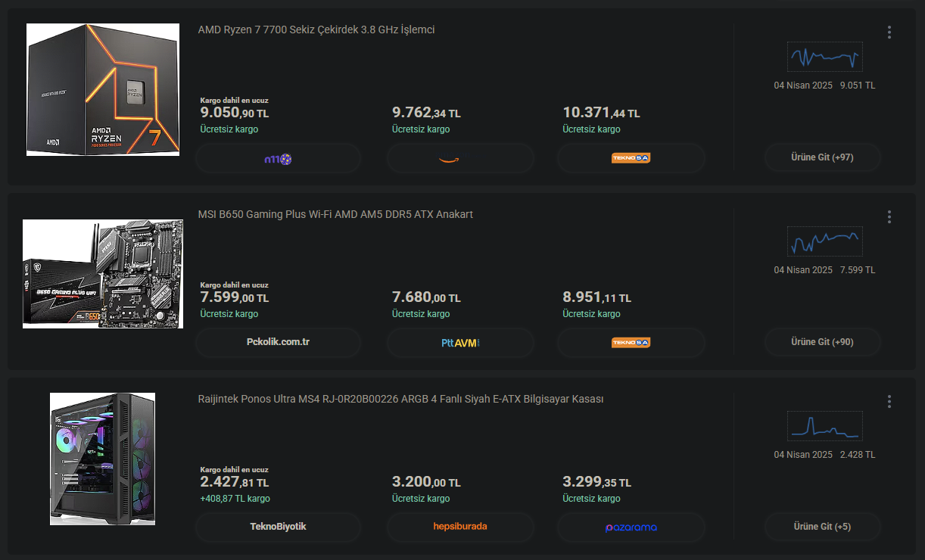
Task: Open the TeknoBiyotik seller offer
Action: click(x=278, y=527)
